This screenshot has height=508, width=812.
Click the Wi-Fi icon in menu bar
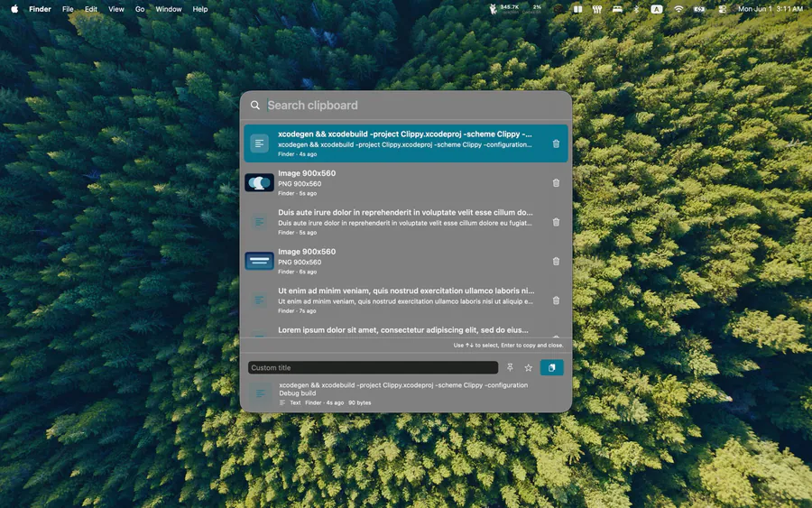tap(678, 9)
